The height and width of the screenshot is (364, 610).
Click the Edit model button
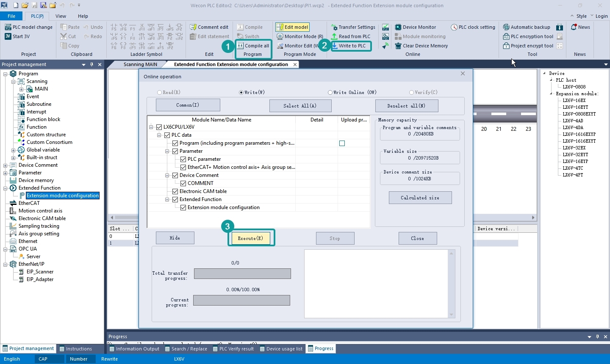pos(292,27)
